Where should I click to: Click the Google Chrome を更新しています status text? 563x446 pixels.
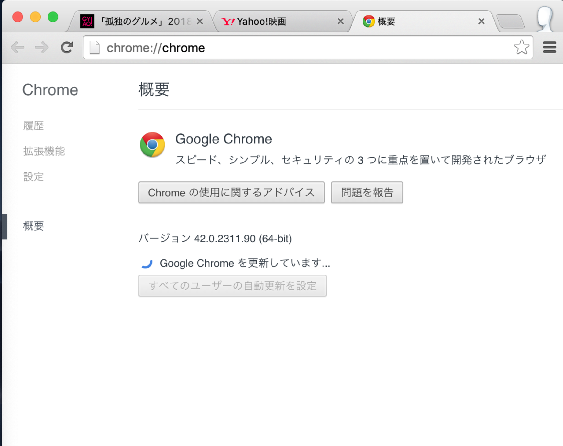[245, 263]
